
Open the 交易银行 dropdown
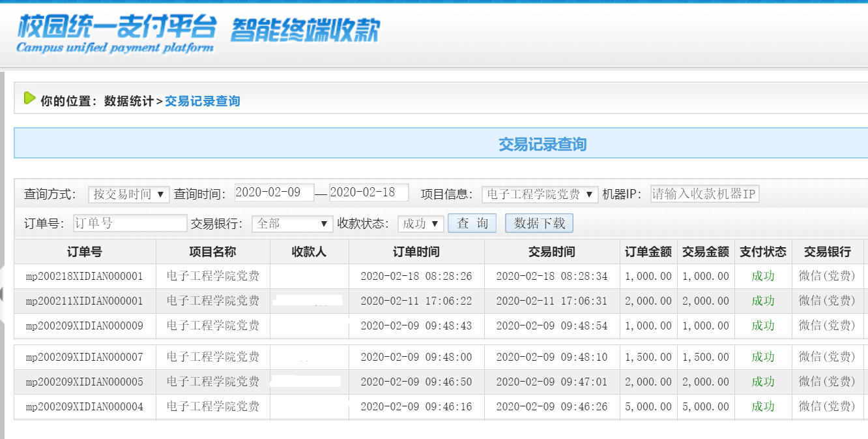coord(292,224)
